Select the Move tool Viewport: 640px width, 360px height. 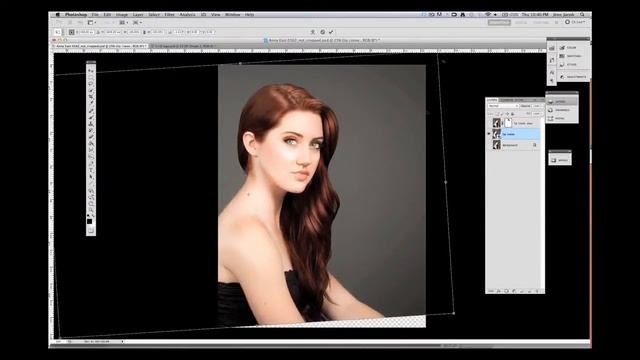pyautogui.click(x=91, y=71)
